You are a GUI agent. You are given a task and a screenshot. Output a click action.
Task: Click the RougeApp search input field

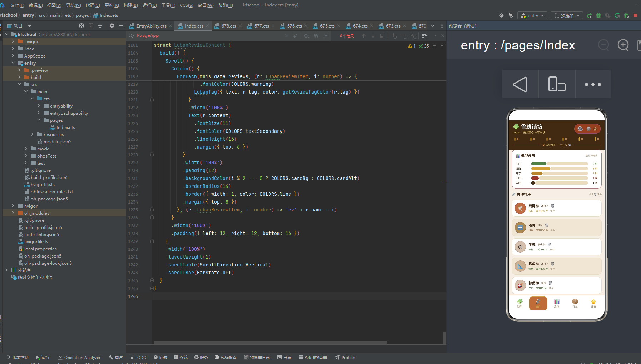coord(209,35)
